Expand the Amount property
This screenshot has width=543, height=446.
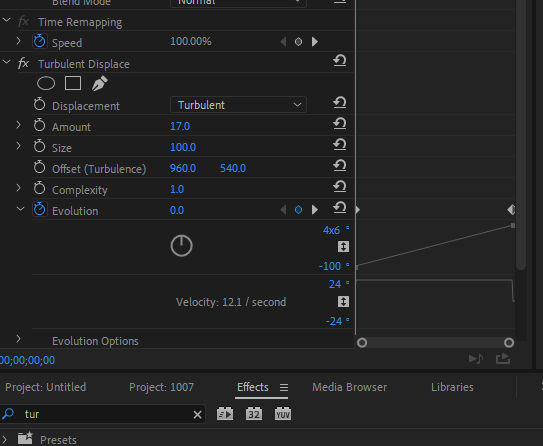point(19,125)
